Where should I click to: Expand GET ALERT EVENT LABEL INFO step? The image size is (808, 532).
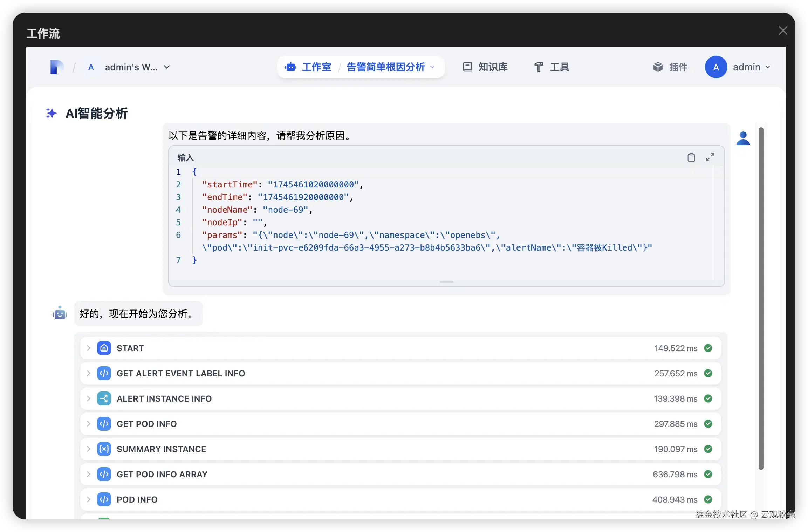point(89,373)
